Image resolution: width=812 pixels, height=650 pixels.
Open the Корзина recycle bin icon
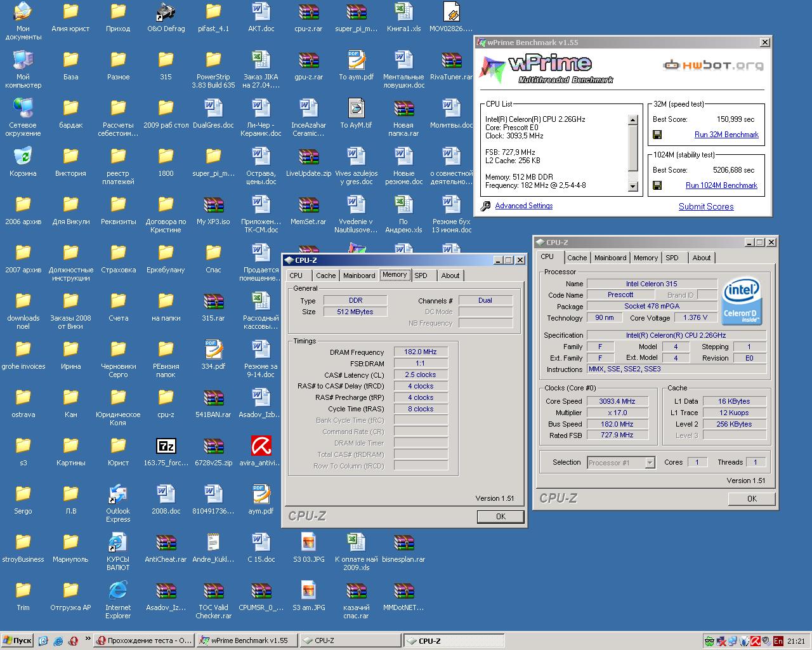pyautogui.click(x=23, y=157)
